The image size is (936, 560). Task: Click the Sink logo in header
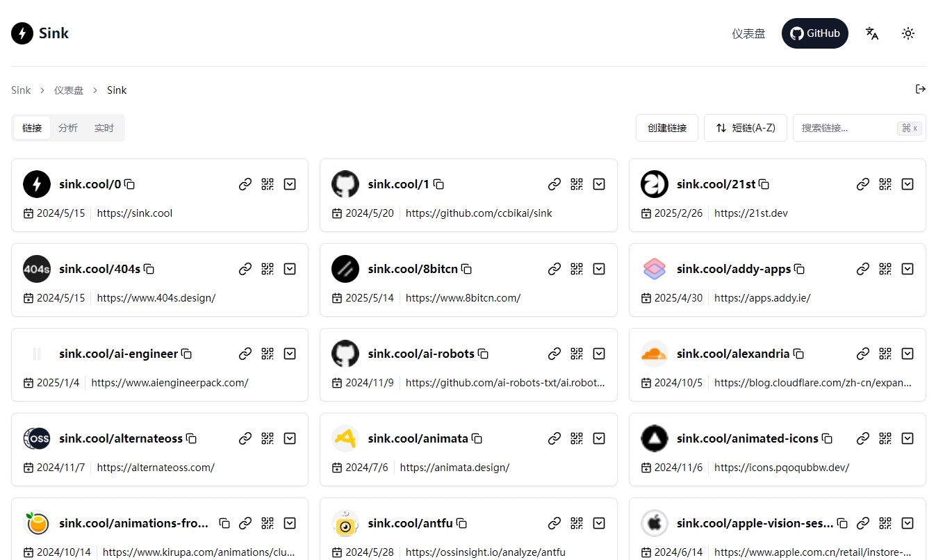40,33
